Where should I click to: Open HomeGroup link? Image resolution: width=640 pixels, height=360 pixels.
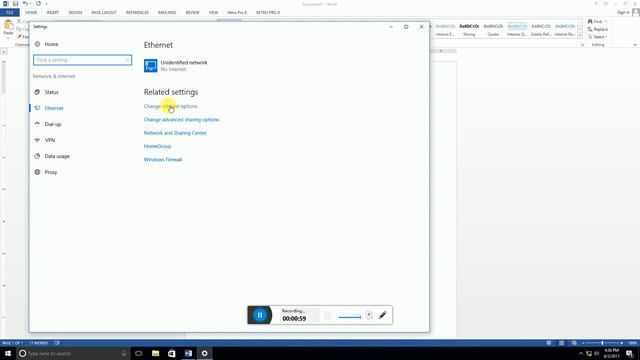157,146
